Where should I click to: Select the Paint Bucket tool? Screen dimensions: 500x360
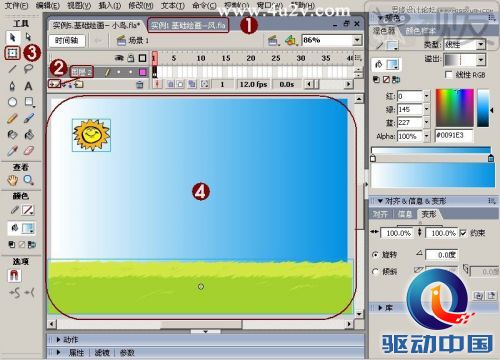pos(29,134)
